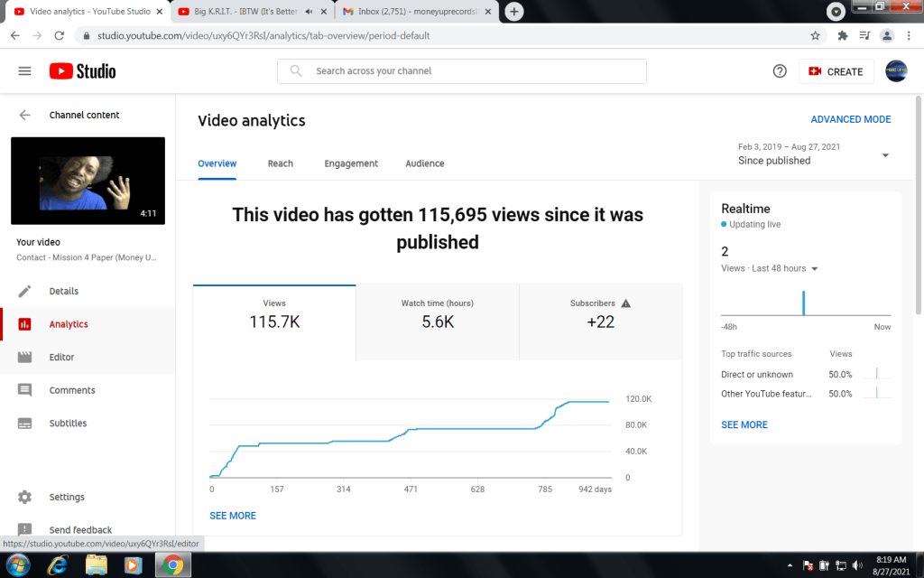Click the Search across your channel field
924x578 pixels.
(x=469, y=71)
